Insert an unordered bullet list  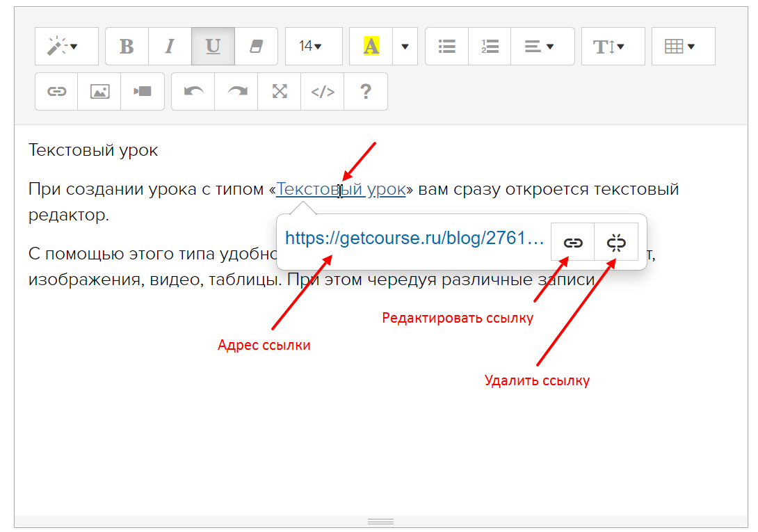446,47
